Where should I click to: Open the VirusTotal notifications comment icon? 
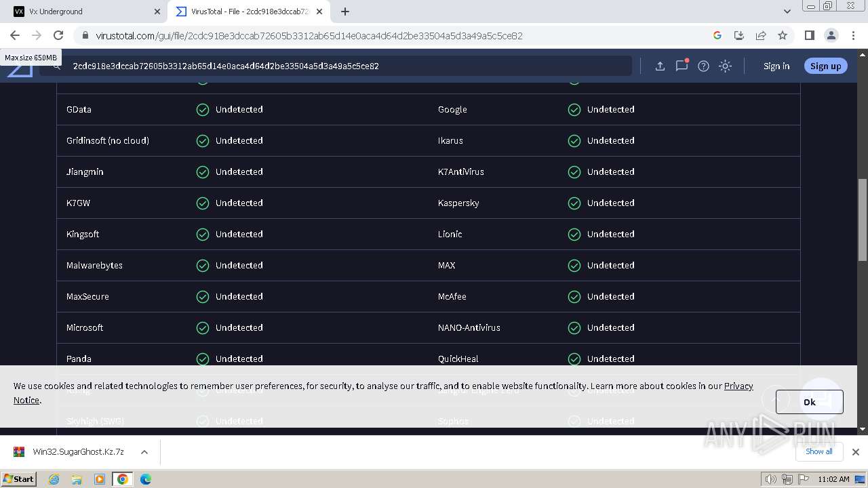point(682,66)
